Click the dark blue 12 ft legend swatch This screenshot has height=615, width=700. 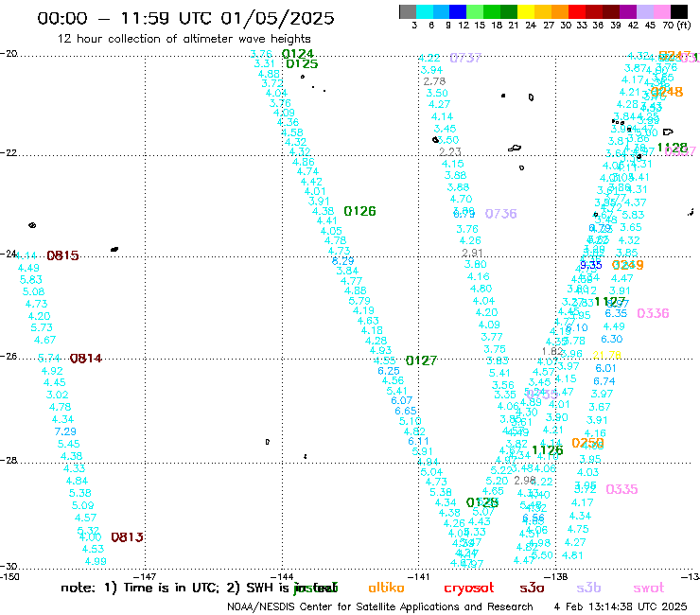pyautogui.click(x=458, y=11)
